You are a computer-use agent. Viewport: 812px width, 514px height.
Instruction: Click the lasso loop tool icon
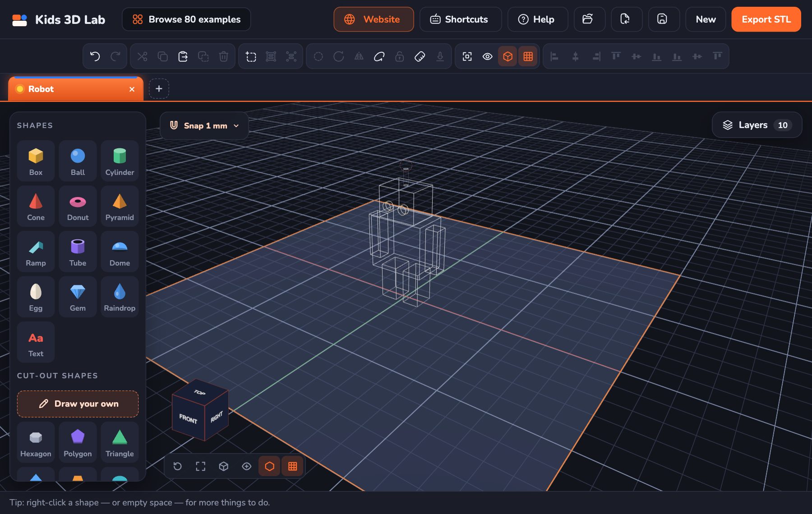pos(379,56)
